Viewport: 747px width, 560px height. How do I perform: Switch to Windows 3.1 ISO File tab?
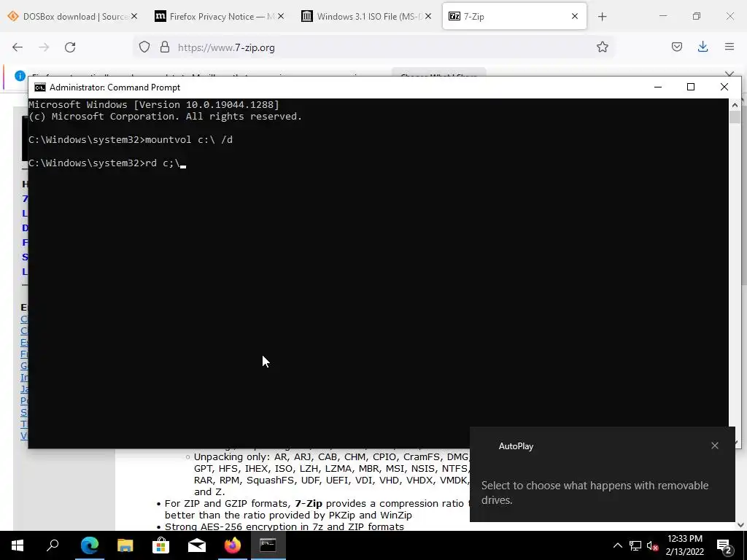[x=367, y=16]
